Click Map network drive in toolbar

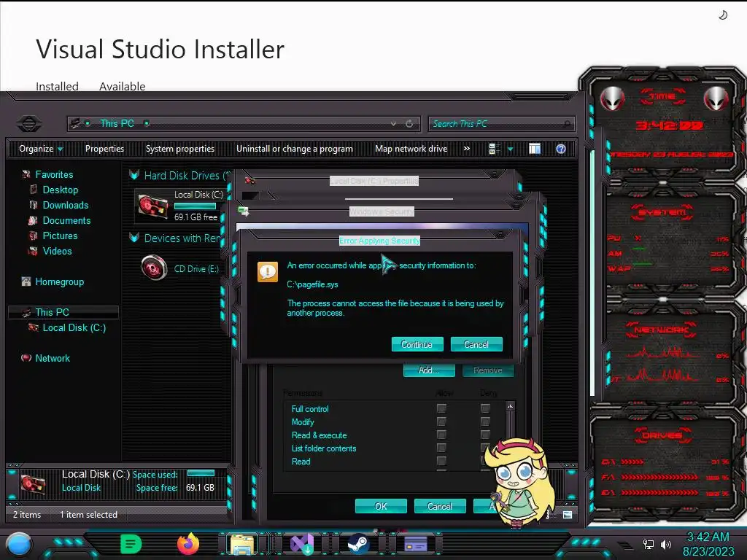click(x=411, y=149)
